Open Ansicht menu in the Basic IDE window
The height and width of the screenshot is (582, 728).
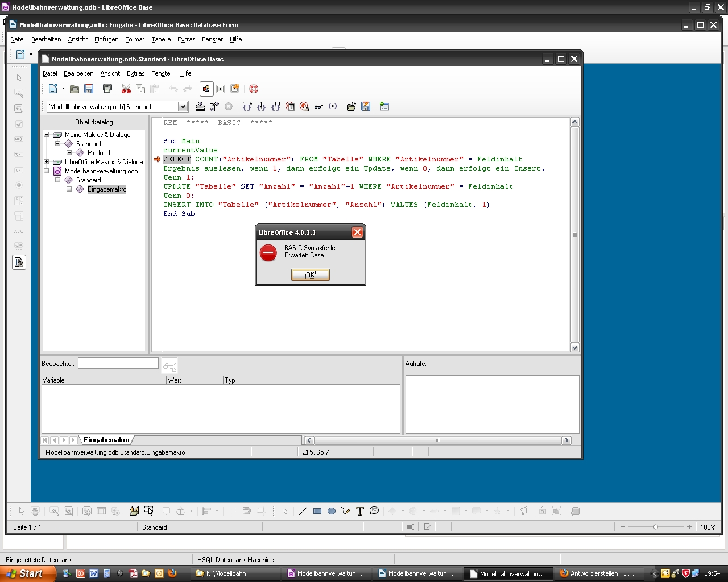(110, 73)
